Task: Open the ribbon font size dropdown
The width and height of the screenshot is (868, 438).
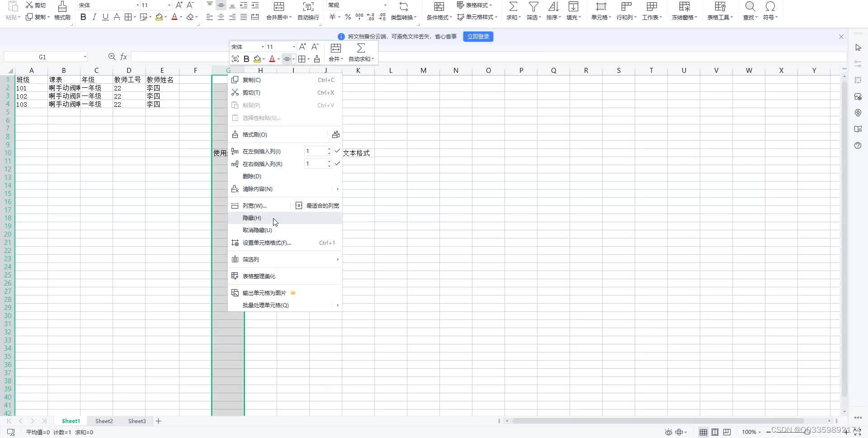Action: coord(169,5)
